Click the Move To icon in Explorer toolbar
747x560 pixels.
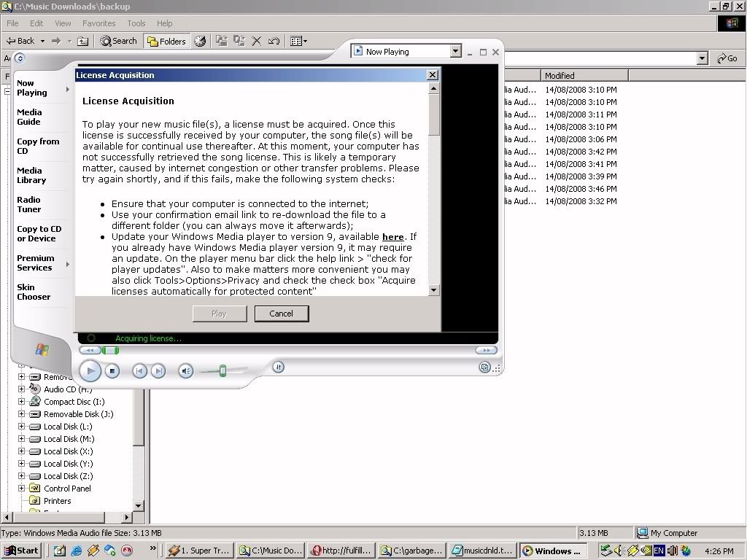pos(222,41)
